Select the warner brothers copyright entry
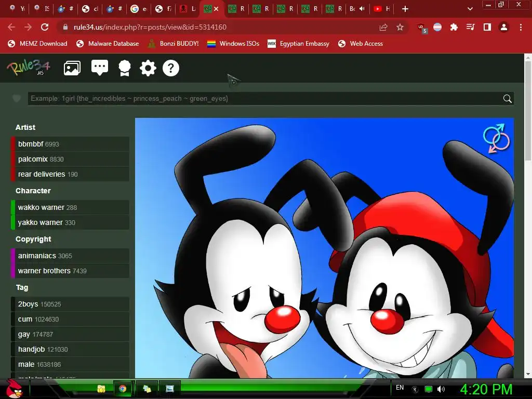 pyautogui.click(x=70, y=271)
